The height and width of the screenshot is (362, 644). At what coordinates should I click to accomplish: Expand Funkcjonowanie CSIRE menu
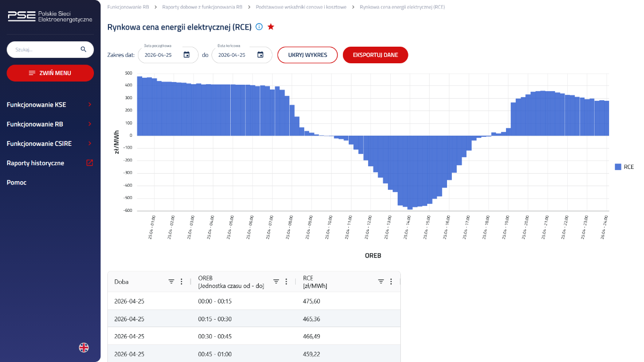49,143
